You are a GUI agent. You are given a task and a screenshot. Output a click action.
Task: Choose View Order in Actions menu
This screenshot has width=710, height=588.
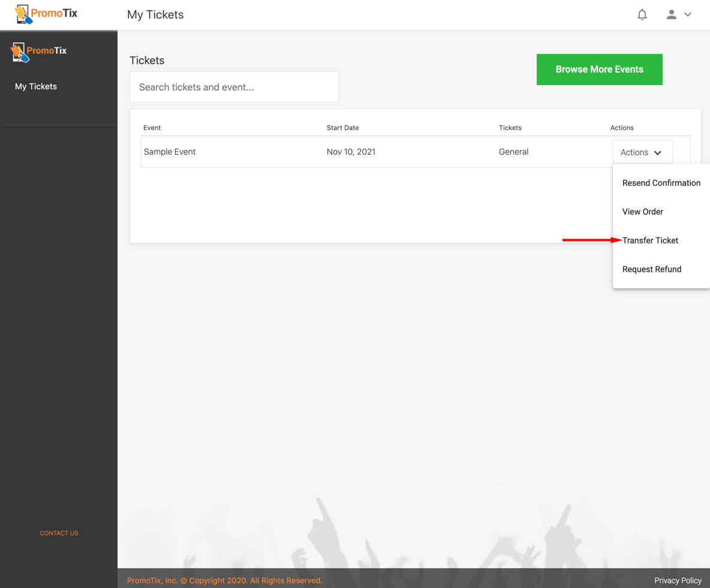pyautogui.click(x=642, y=212)
